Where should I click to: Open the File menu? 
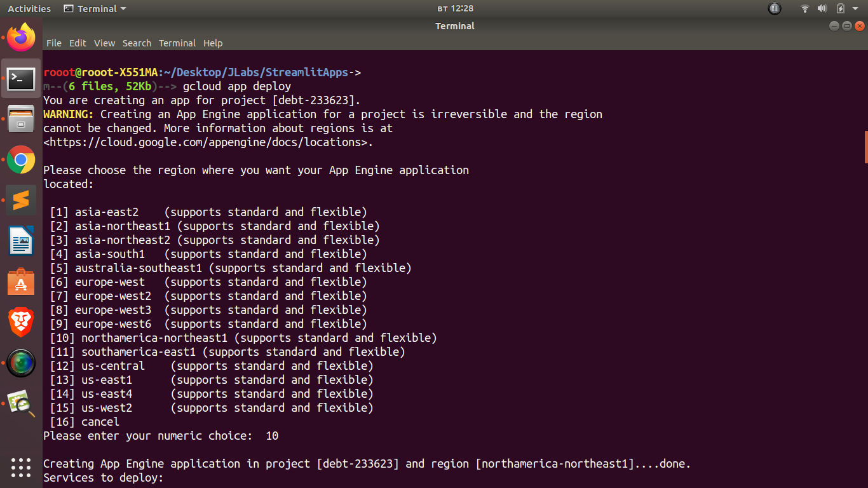click(x=54, y=43)
